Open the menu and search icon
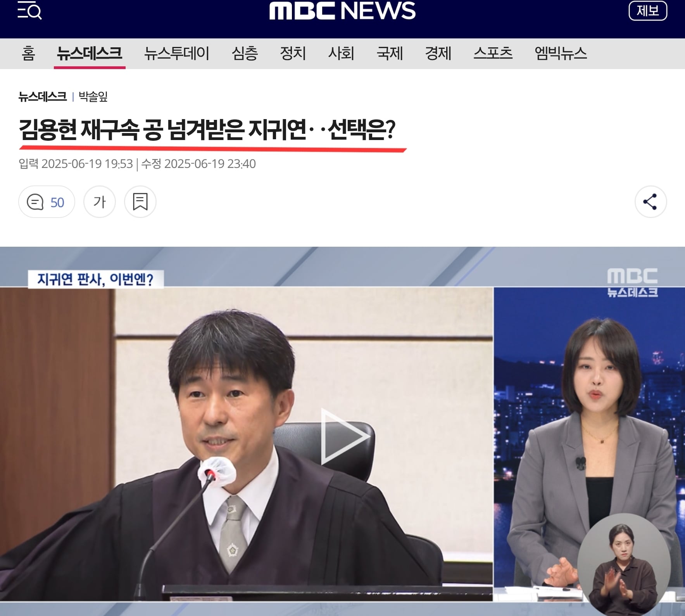 29,10
